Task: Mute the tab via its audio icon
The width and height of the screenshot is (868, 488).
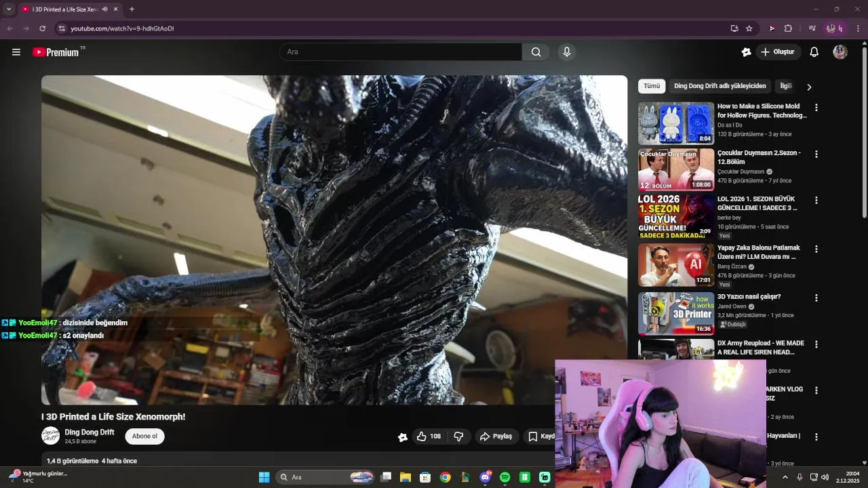Action: click(x=104, y=9)
